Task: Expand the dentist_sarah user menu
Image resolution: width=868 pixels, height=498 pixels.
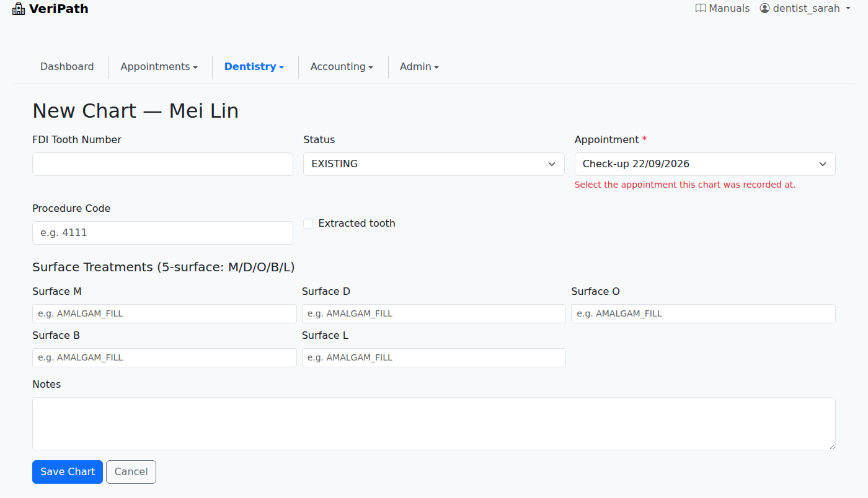Action: 805,9
